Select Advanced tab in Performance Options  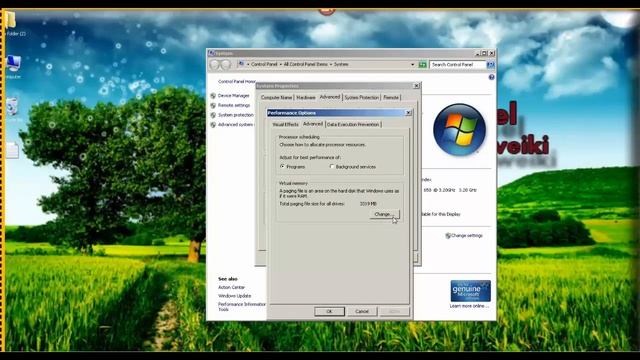pos(313,124)
